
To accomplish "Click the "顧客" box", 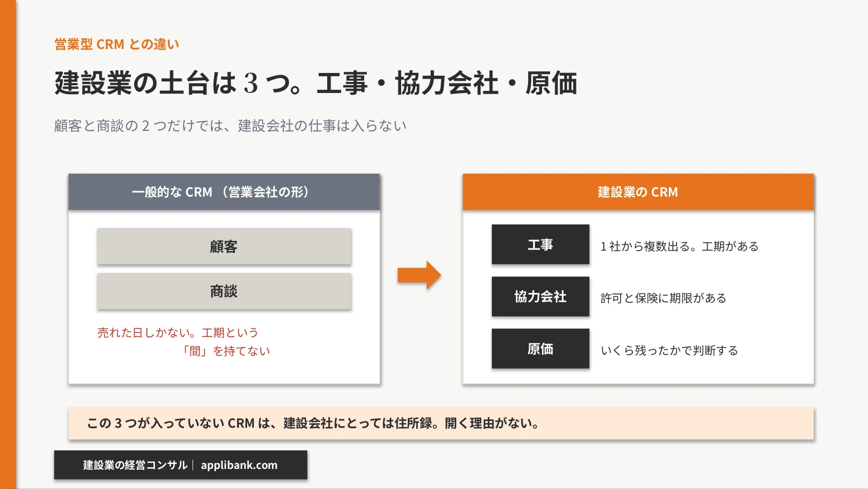I will point(224,246).
